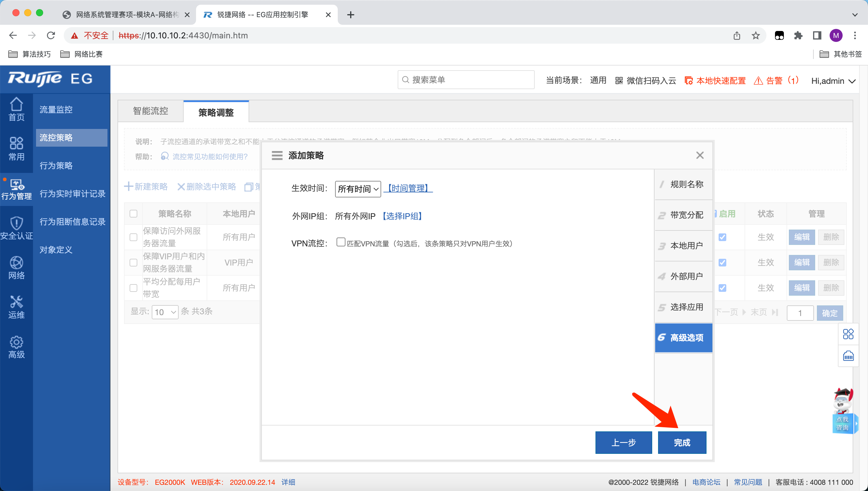This screenshot has height=491, width=868.
Task: Close the 添加策略 dialog
Action: tap(700, 156)
